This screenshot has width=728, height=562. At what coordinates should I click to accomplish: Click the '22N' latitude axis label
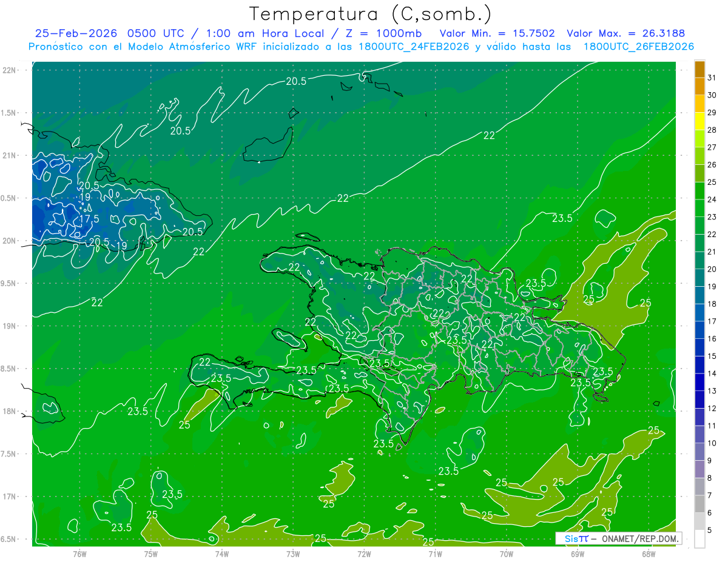(x=10, y=70)
